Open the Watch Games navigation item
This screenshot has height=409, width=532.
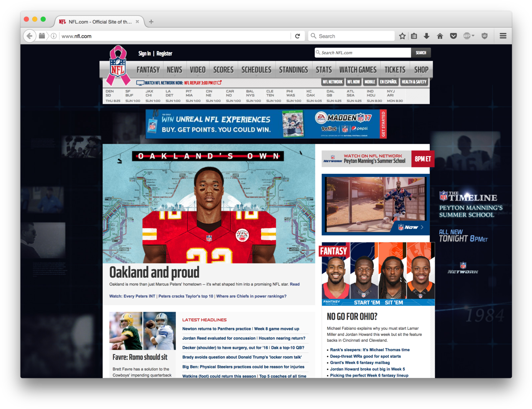click(x=358, y=70)
